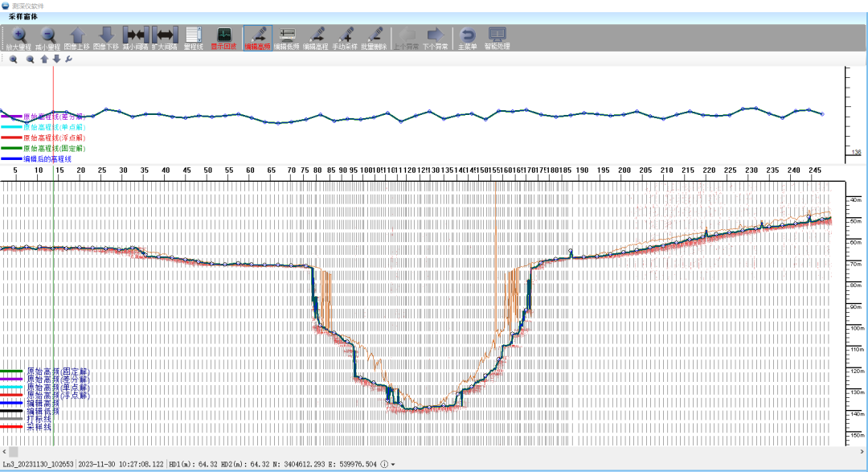Click the purple 原始高程线(差分解) legend swatch
Viewport: 868px width, 472px height.
pos(11,117)
